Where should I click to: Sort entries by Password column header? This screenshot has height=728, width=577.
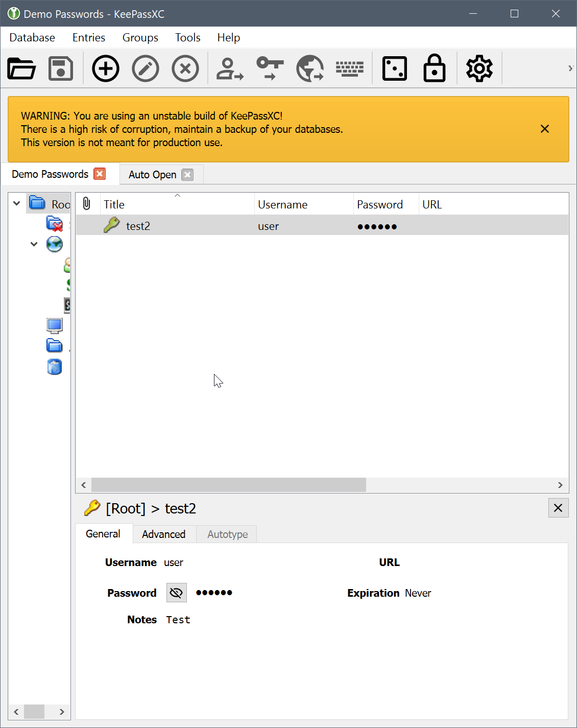tap(386, 204)
